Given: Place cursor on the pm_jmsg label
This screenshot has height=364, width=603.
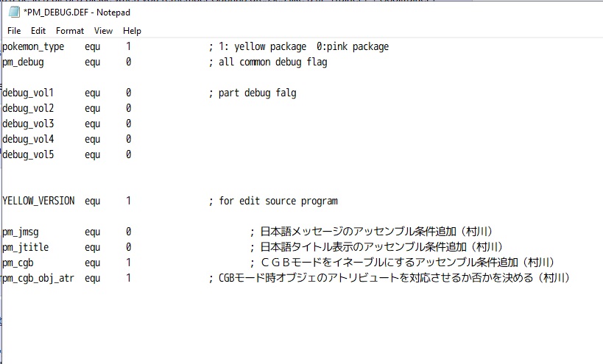Looking at the screenshot, I should pyautogui.click(x=20, y=232).
